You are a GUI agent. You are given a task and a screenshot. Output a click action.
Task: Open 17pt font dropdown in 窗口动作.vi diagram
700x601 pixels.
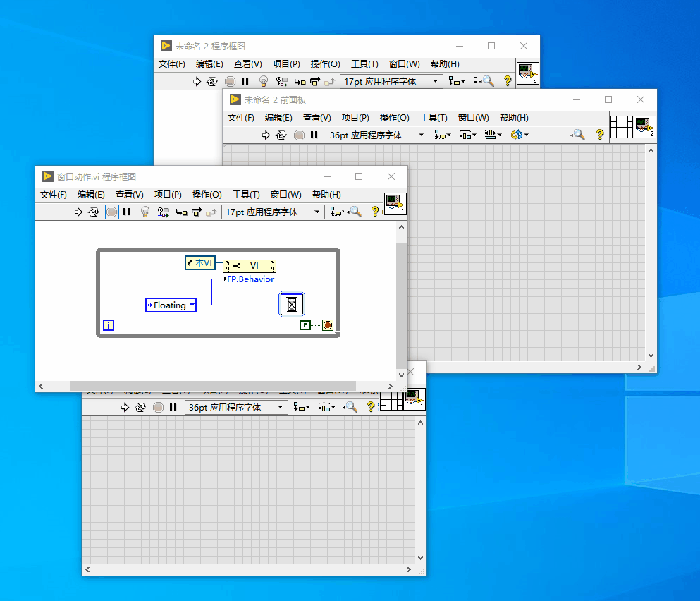pyautogui.click(x=273, y=212)
